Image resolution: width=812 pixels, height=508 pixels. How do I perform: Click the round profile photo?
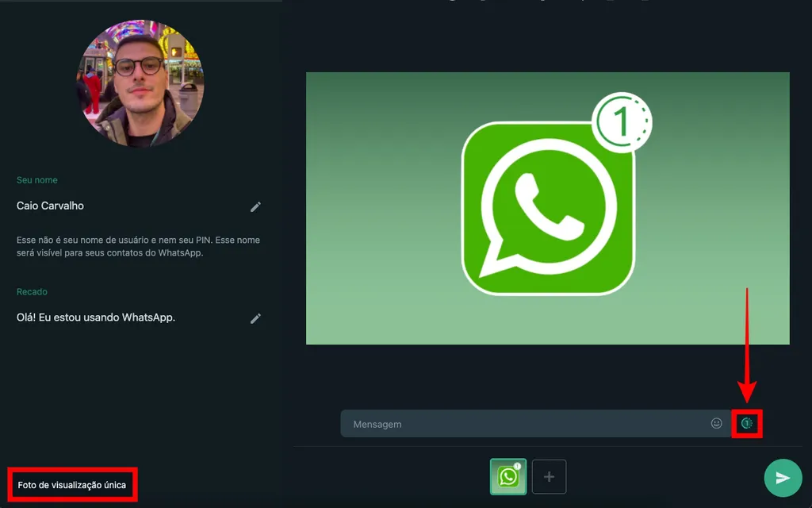[140, 85]
